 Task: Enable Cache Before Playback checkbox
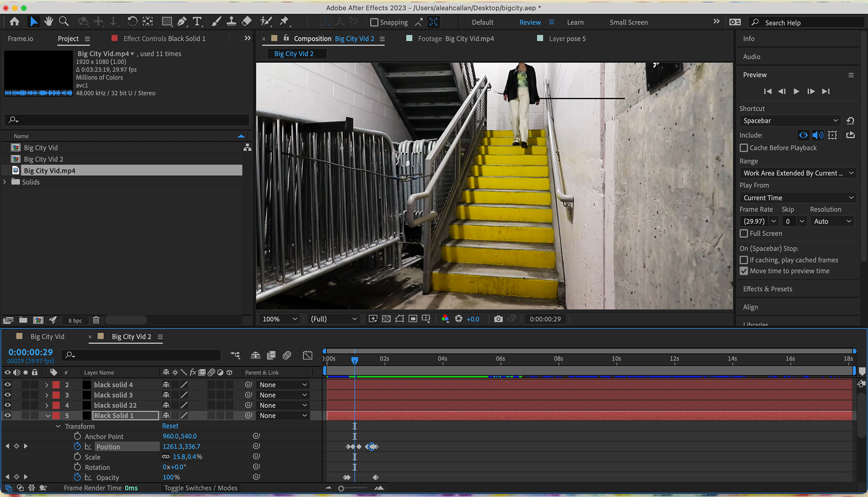click(744, 148)
